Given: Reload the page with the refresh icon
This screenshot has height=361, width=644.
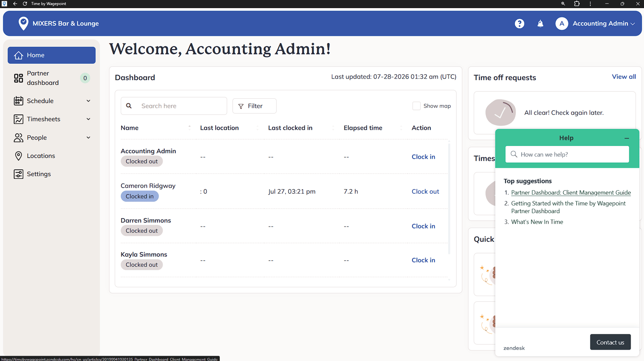Looking at the screenshot, I should [x=25, y=4].
